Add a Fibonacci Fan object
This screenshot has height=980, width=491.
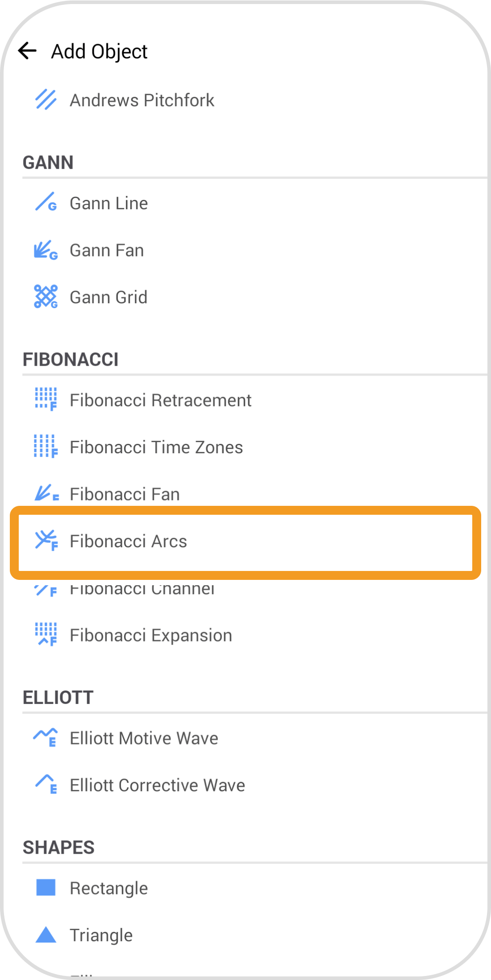click(x=125, y=494)
